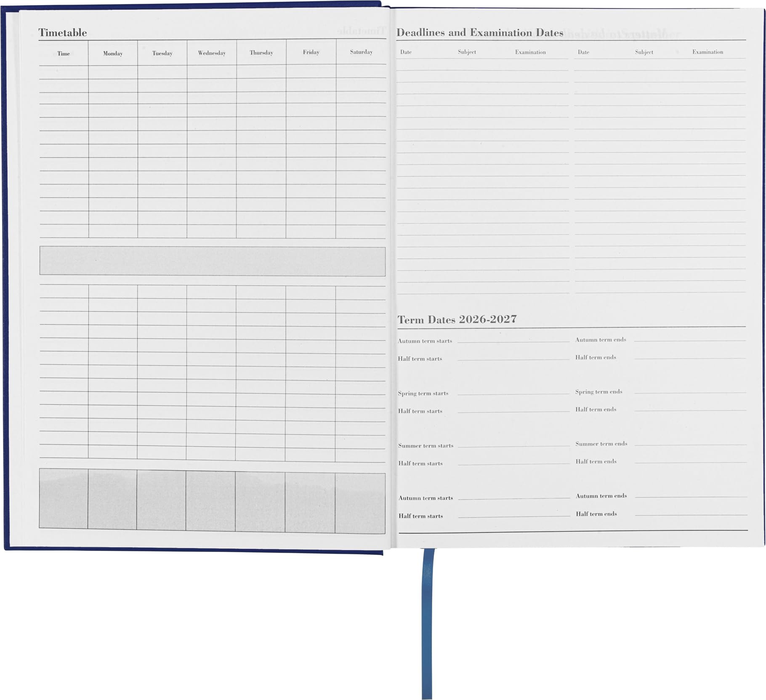The height and width of the screenshot is (700, 766).
Task: Click the Timetable page heading
Action: pos(63,33)
